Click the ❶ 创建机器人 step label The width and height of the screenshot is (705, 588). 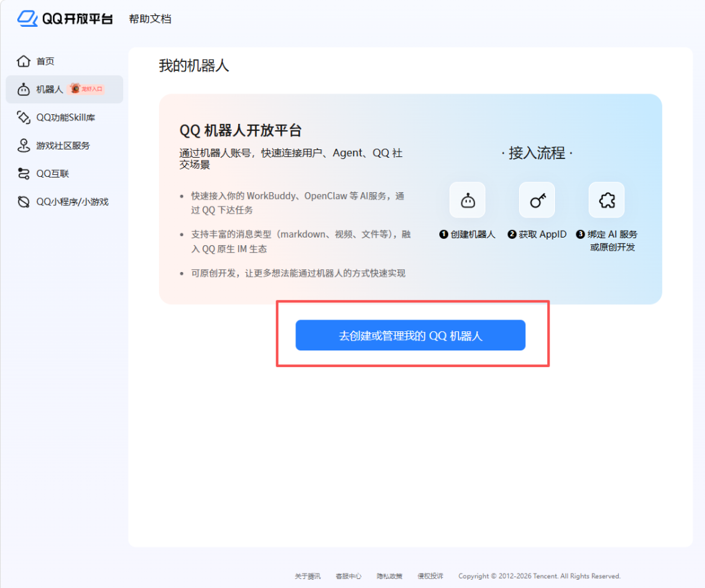467,234
